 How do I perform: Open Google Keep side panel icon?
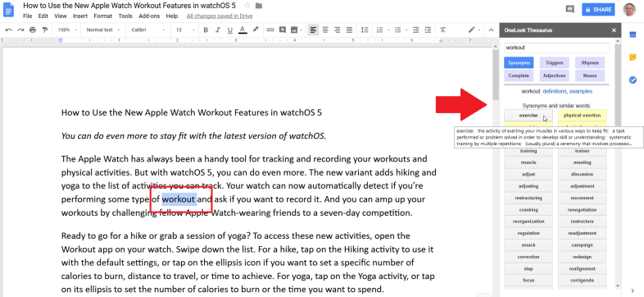633,57
